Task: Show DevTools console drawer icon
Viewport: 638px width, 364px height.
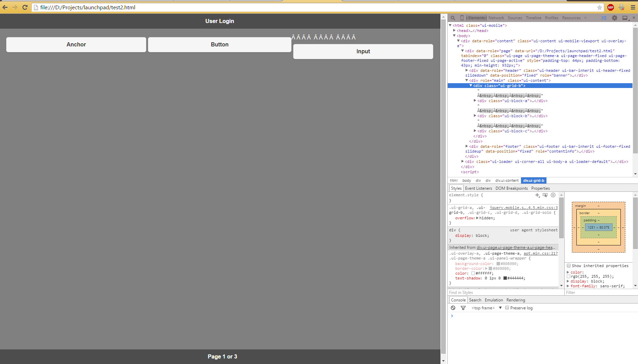Action: click(604, 18)
